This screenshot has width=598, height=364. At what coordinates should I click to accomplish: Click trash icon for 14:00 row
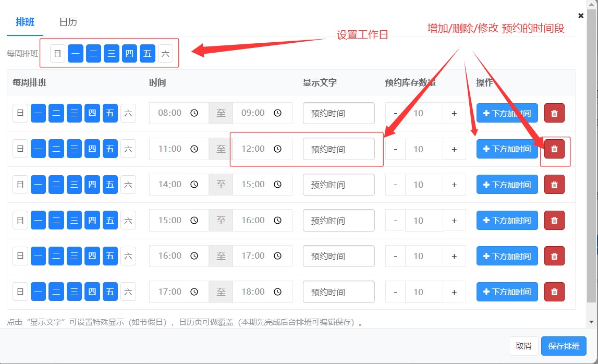[x=554, y=185]
